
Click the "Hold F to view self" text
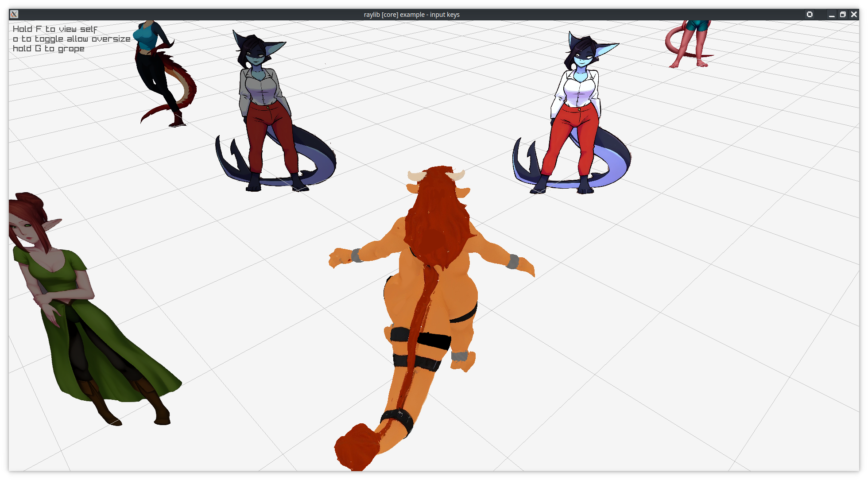click(55, 29)
